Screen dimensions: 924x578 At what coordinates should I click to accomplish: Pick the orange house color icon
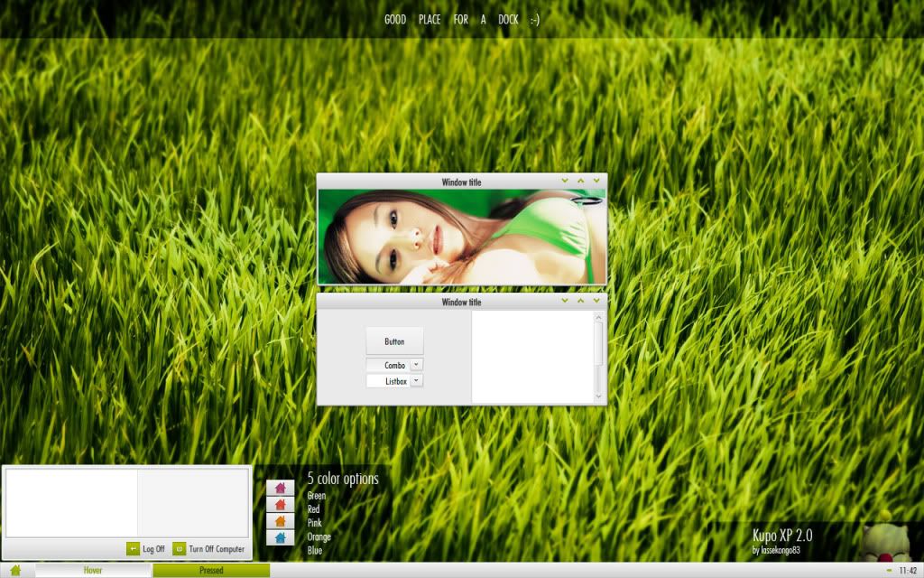[x=280, y=521]
